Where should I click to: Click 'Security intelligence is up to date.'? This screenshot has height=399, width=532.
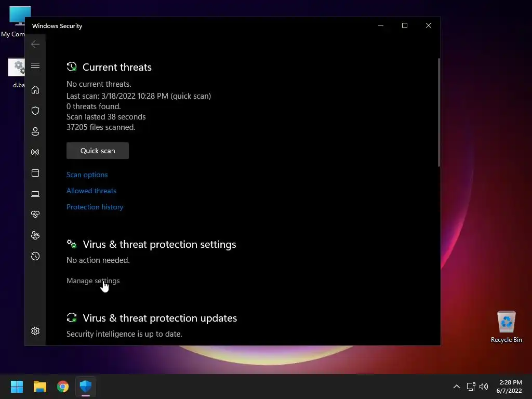[124, 334]
